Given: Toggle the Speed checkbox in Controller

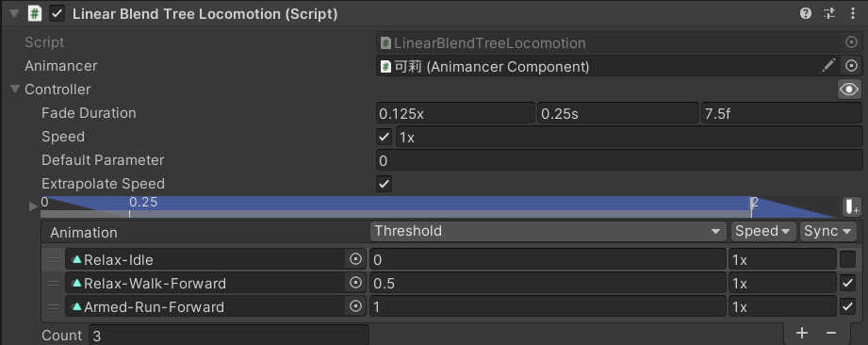Looking at the screenshot, I should coord(384,137).
